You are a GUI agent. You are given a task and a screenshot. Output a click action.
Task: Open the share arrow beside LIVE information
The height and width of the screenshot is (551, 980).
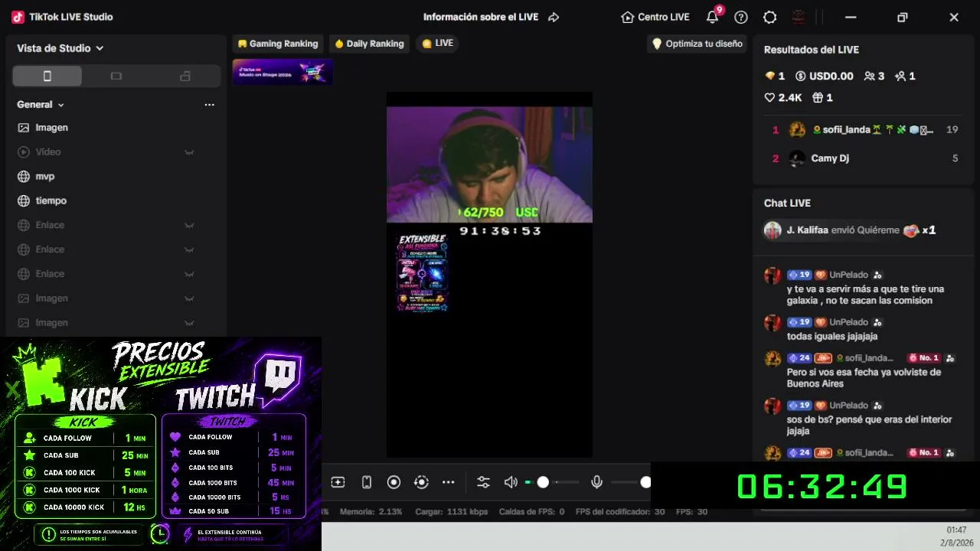click(x=554, y=17)
